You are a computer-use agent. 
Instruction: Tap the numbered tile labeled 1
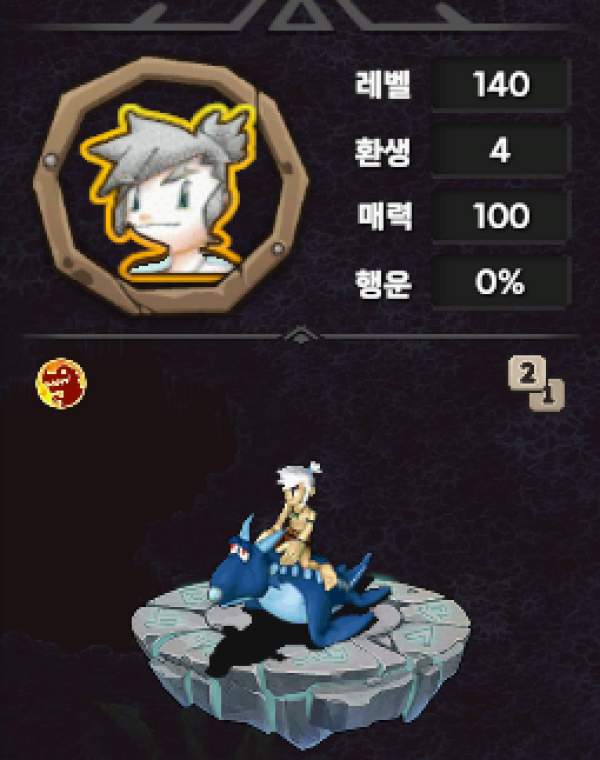tap(548, 396)
